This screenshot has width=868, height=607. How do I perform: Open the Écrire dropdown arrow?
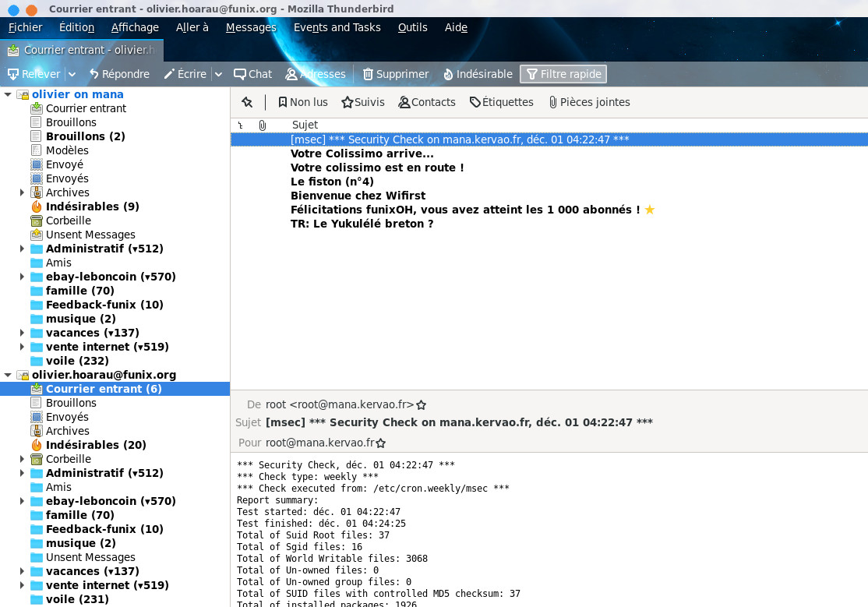219,74
